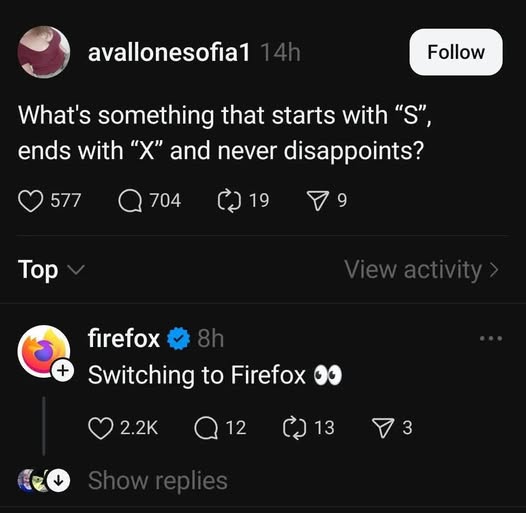The width and height of the screenshot is (526, 513).
Task: Follow avallonesofia1 with the Follow button
Action: 456,52
